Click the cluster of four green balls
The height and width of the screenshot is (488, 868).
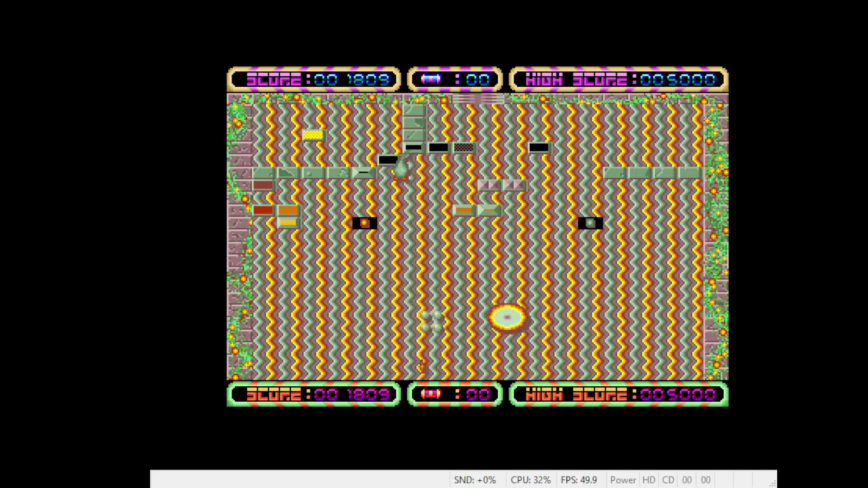[x=431, y=320]
